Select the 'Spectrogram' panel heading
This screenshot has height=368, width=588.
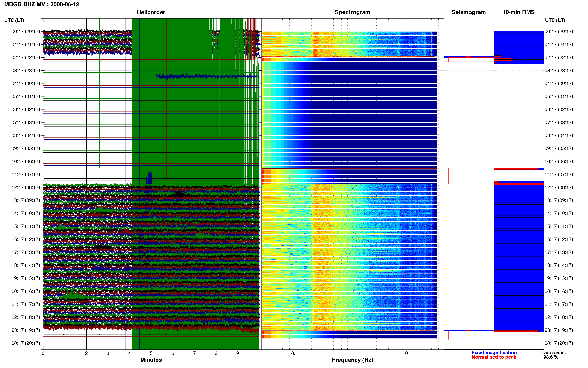point(352,12)
